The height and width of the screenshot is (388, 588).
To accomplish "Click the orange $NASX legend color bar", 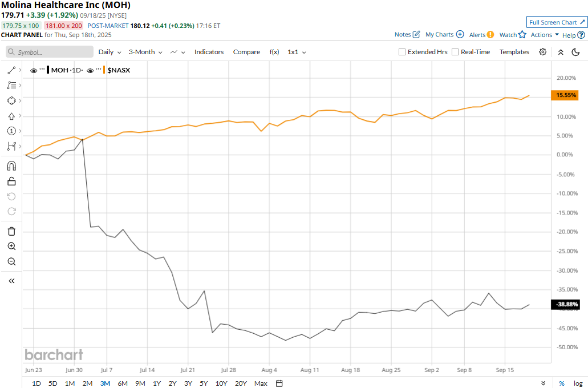I will 104,70.
